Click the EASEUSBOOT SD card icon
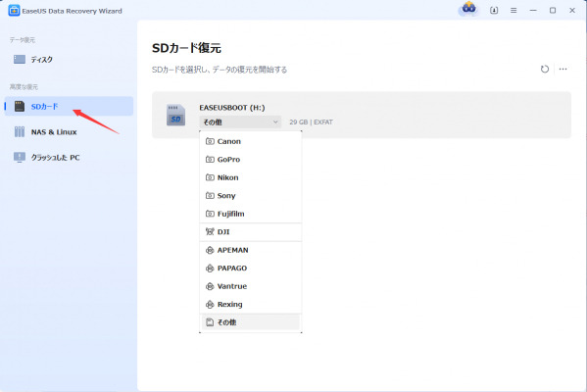Screen dimensions: 587x392 (x=175, y=115)
